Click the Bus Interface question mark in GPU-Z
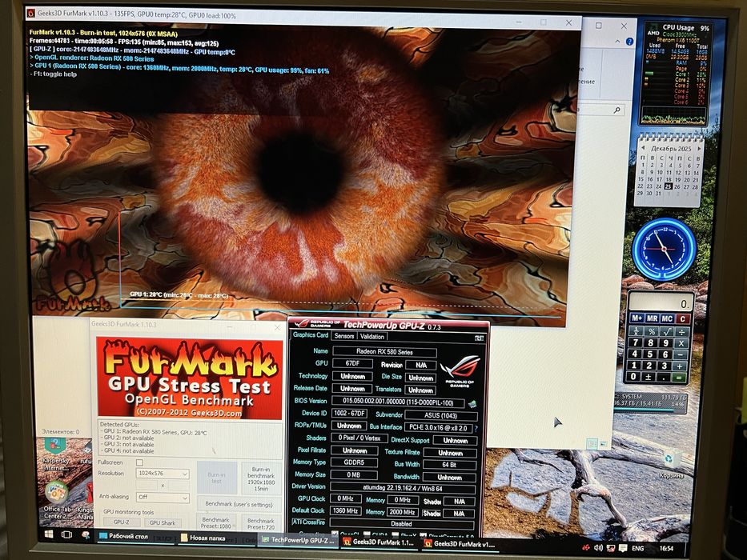Image resolution: width=747 pixels, height=560 pixels. [476, 428]
